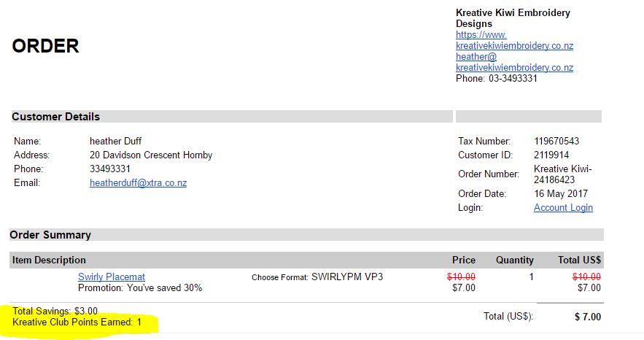Click the customer ID 2119914
This screenshot has width=644, height=340.
551,155
